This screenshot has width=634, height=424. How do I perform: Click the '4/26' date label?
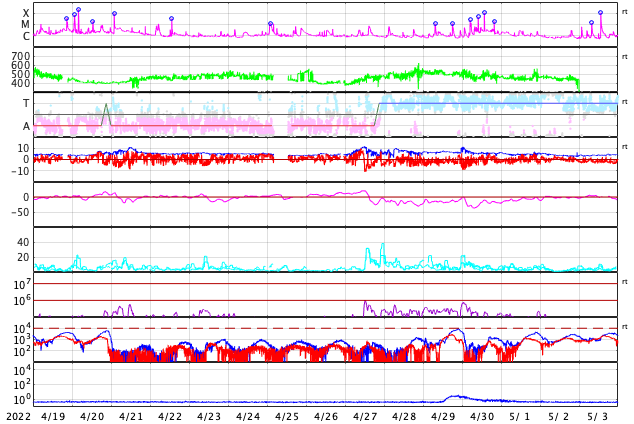coord(326,416)
